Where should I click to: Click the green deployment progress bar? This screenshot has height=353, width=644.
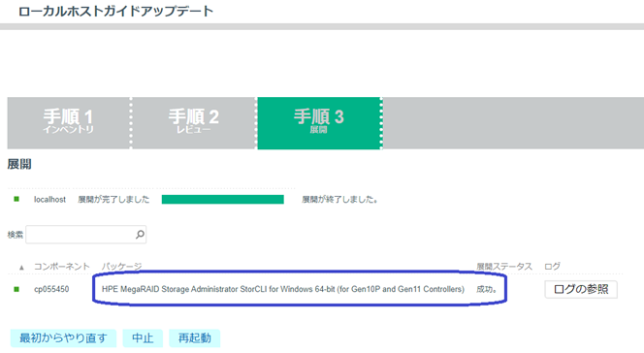(223, 200)
